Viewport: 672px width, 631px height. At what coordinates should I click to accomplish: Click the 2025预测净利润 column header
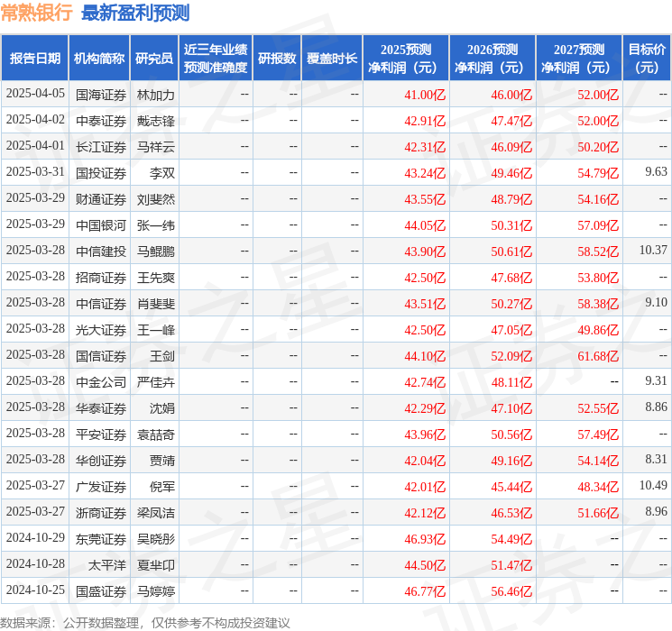click(406, 59)
